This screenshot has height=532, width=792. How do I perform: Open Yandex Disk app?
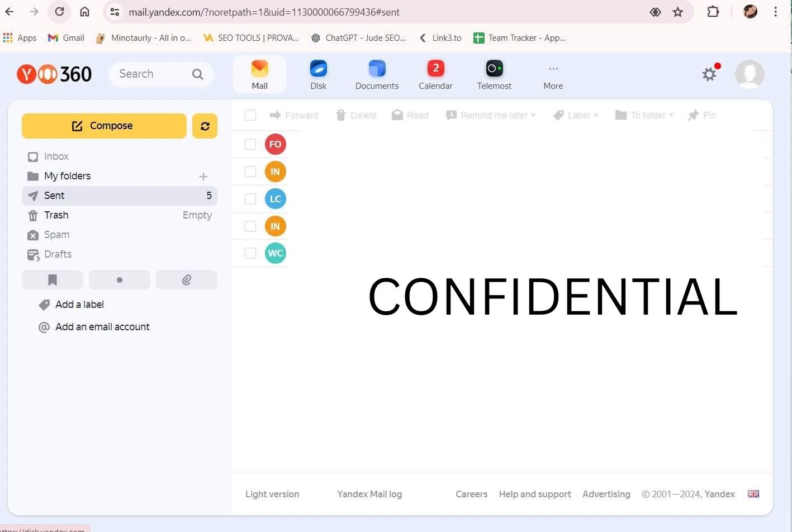click(319, 74)
